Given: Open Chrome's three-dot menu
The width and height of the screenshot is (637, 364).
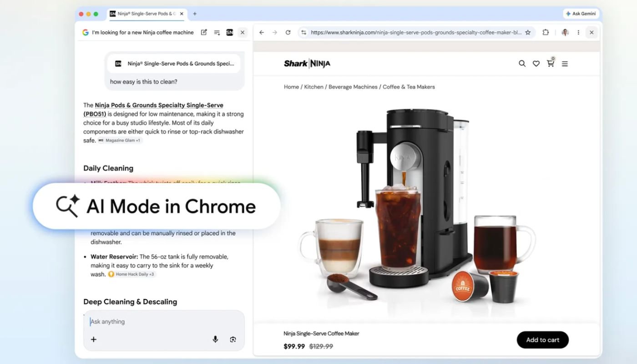Looking at the screenshot, I should click(578, 32).
